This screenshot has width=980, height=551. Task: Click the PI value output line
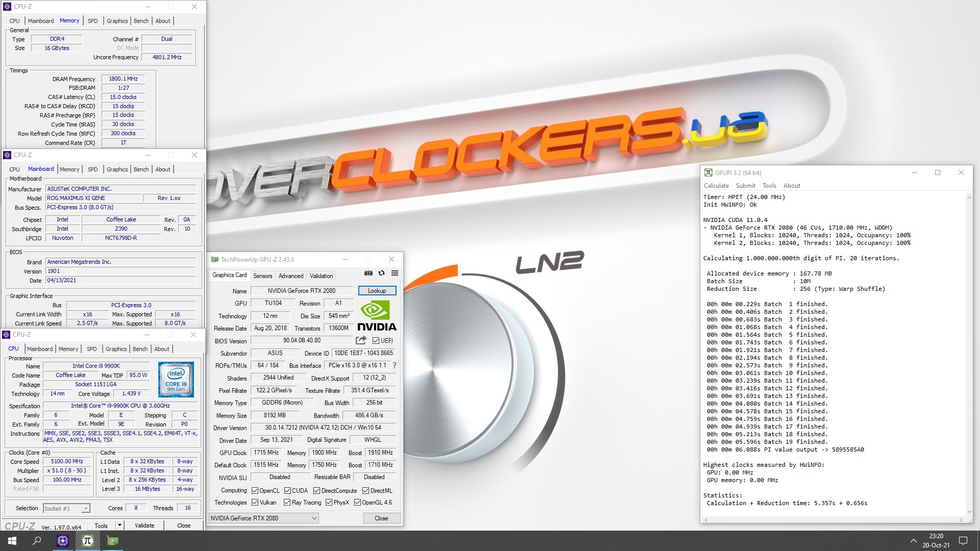pos(786,449)
